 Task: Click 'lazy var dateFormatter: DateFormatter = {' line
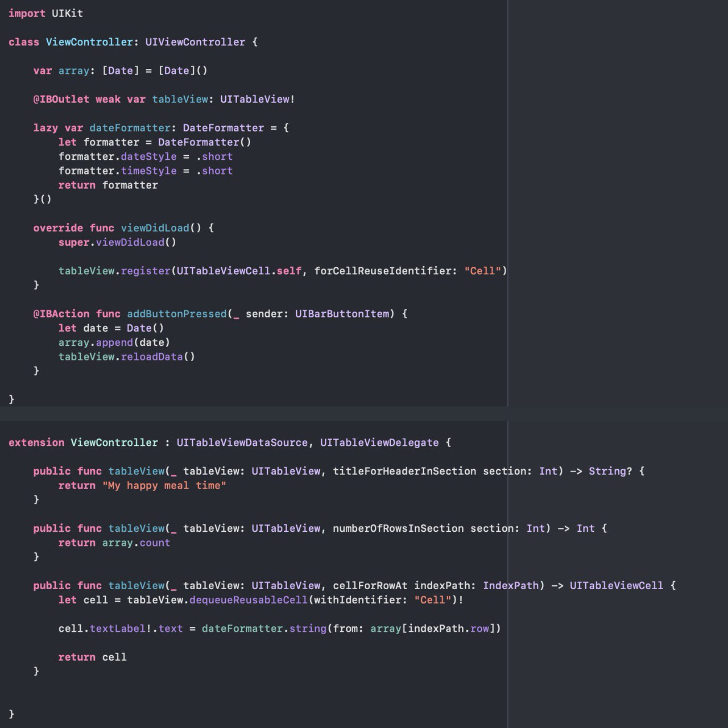tap(161, 128)
